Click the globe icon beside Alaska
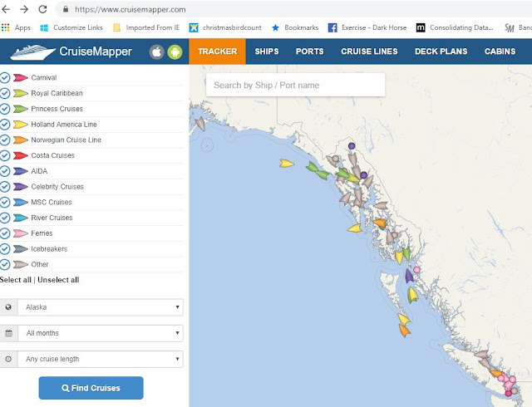532x407 pixels. click(8, 307)
